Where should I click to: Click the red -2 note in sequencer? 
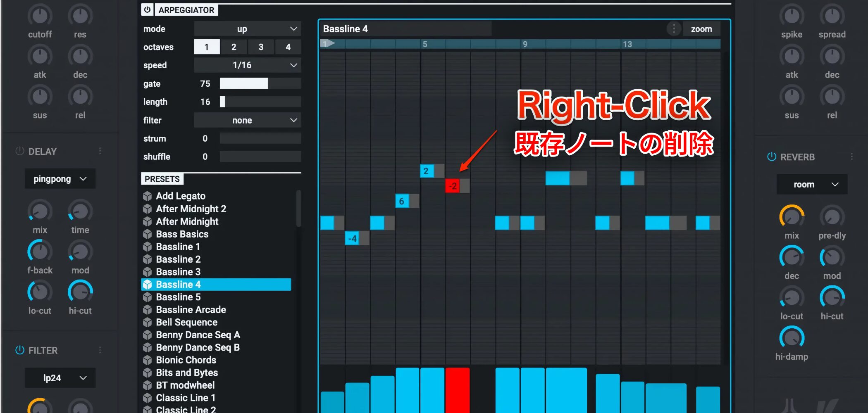click(453, 186)
